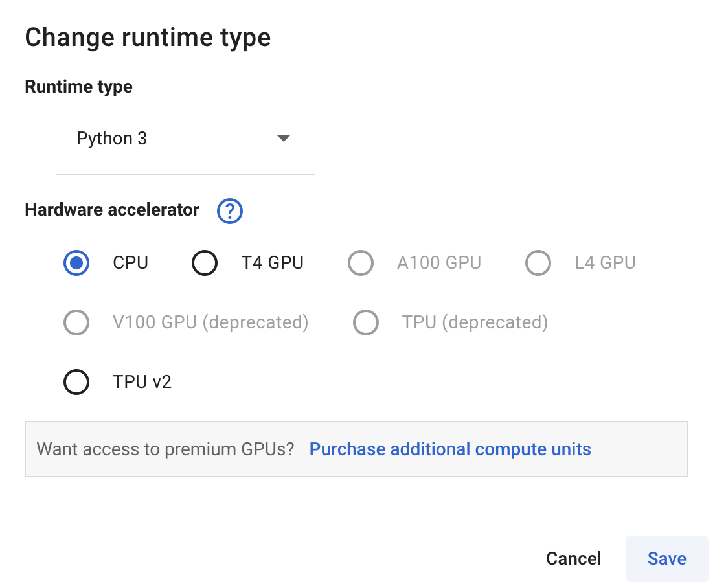Select the V100 GPU (deprecated) radio button
This screenshot has width=715, height=588.
click(76, 322)
